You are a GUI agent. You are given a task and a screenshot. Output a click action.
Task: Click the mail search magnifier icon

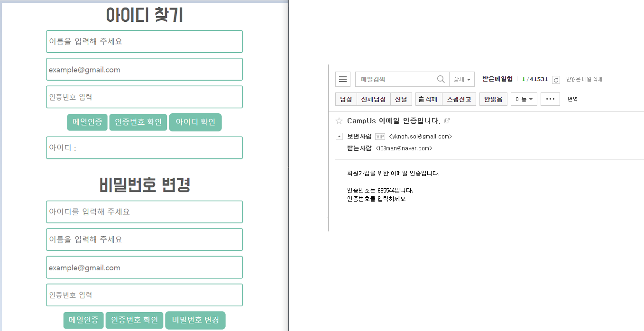[441, 79]
